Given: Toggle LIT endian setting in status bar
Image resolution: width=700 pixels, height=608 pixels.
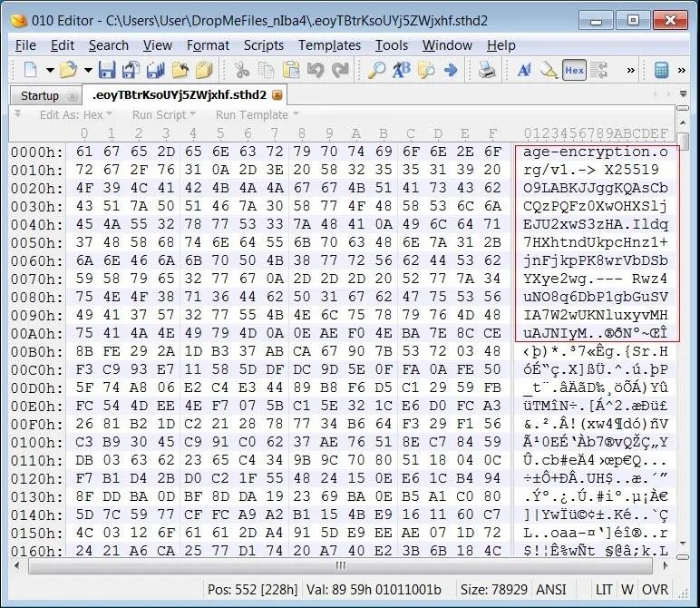Looking at the screenshot, I should (x=604, y=589).
